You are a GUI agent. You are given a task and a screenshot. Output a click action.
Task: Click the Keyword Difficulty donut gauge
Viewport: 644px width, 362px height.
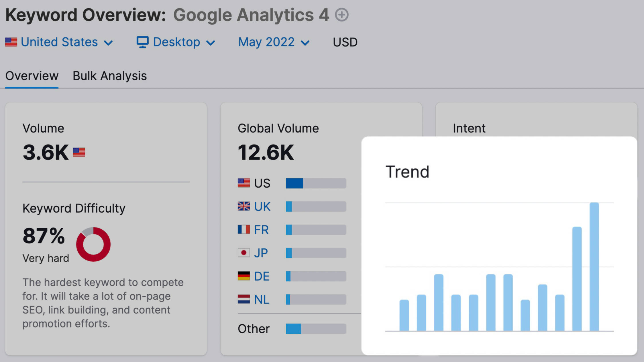(93, 244)
